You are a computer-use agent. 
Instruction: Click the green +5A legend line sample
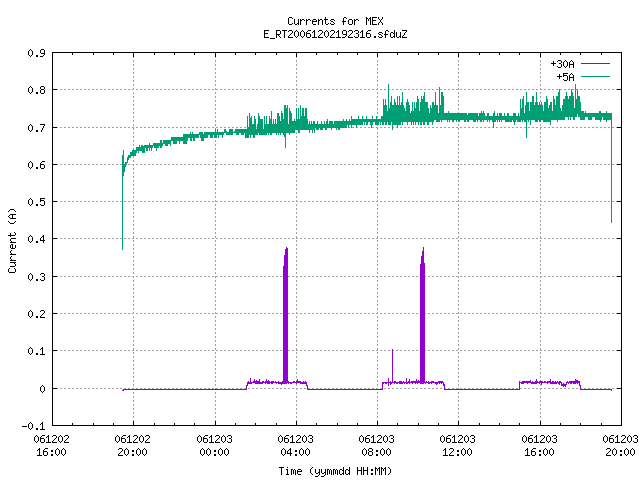click(x=595, y=76)
